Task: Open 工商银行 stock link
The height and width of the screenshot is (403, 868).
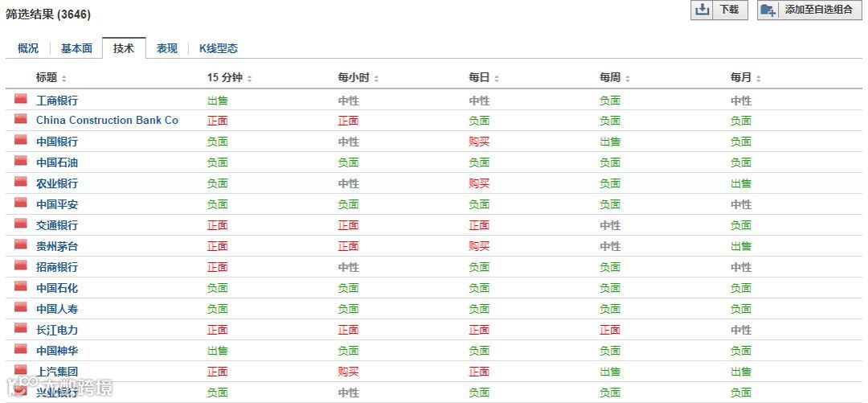Action: [57, 101]
